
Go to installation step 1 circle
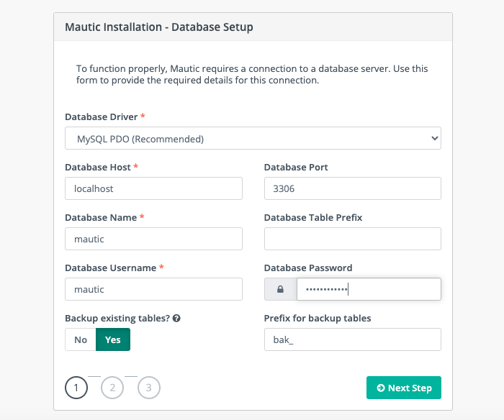pos(76,388)
